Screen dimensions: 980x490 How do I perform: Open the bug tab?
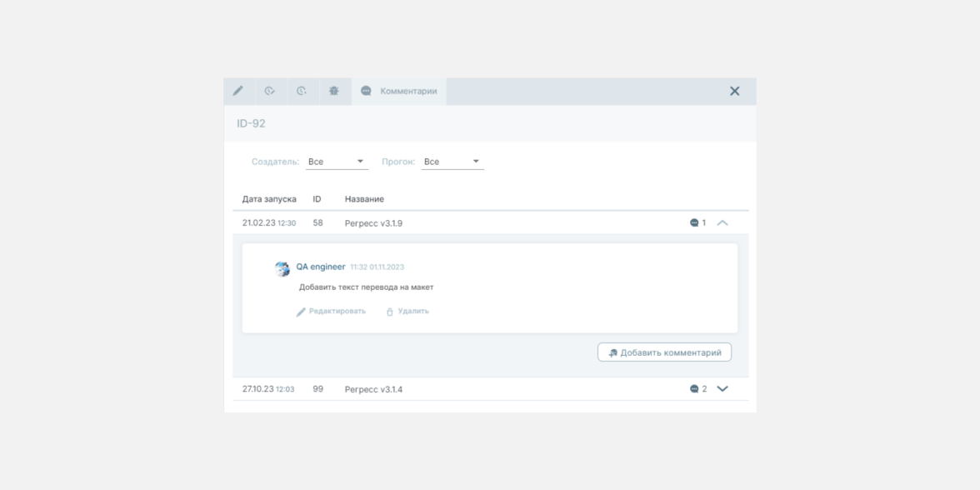click(334, 92)
